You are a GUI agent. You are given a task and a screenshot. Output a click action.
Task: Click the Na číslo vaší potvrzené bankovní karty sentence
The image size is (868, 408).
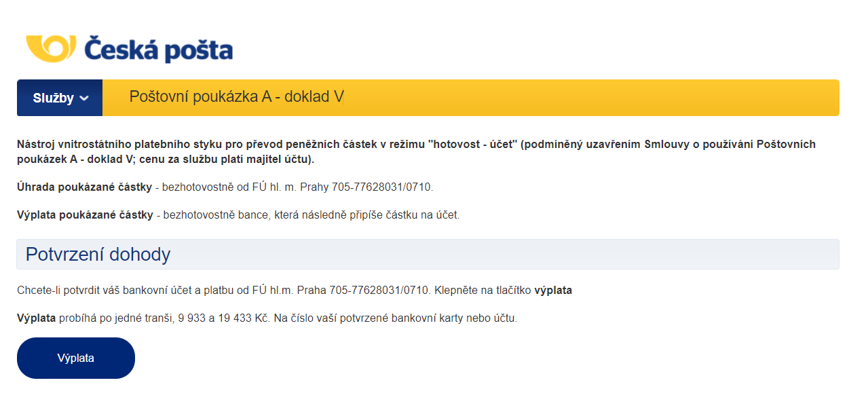click(x=396, y=318)
